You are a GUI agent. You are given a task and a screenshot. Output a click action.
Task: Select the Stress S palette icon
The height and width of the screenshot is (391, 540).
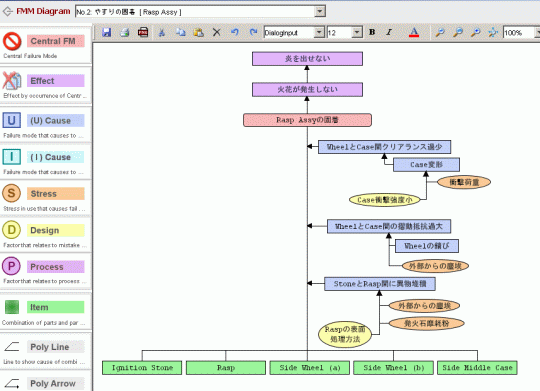coord(11,193)
